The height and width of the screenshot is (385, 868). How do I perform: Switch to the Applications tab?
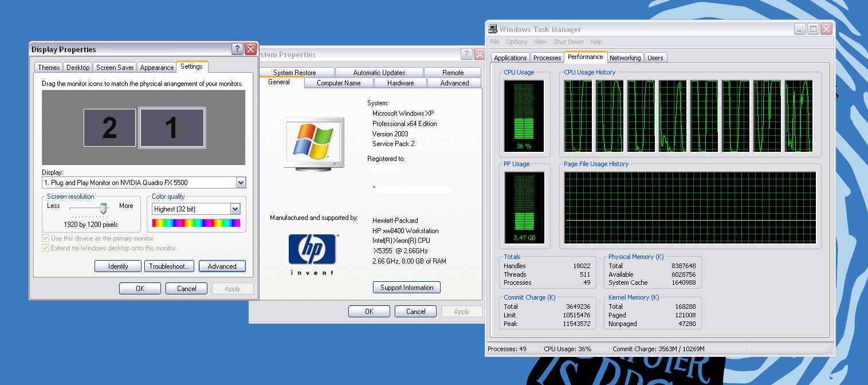pyautogui.click(x=510, y=58)
